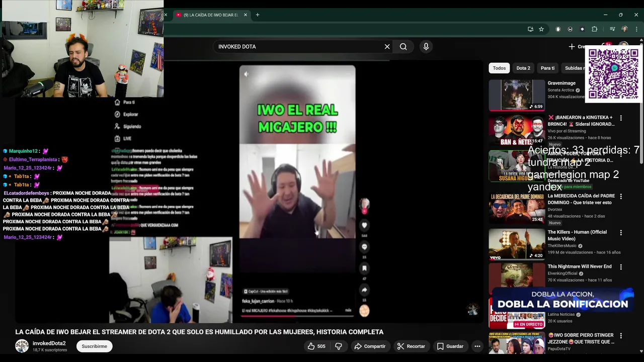Bookmark this page with star icon

pos(541,29)
